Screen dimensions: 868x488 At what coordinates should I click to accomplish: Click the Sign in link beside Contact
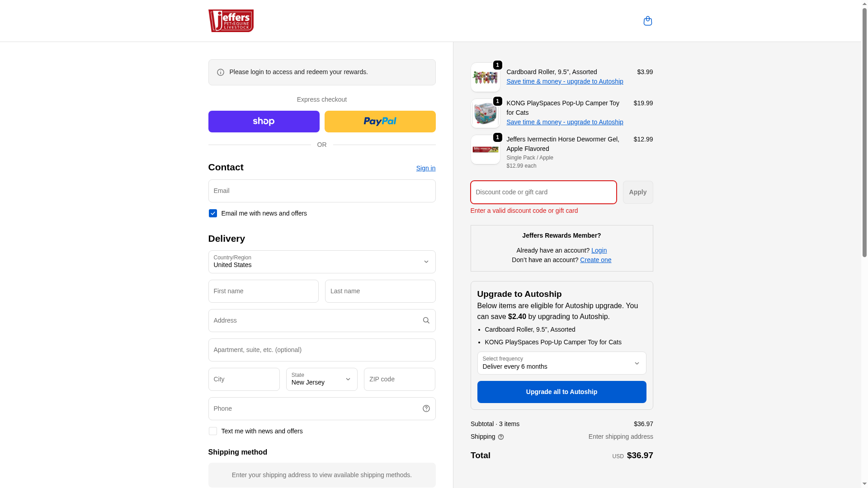[425, 168]
